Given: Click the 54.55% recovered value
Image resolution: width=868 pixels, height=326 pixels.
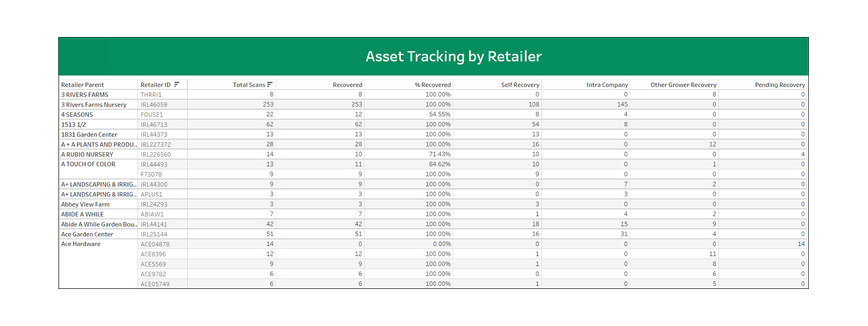Looking at the screenshot, I should [x=439, y=114].
